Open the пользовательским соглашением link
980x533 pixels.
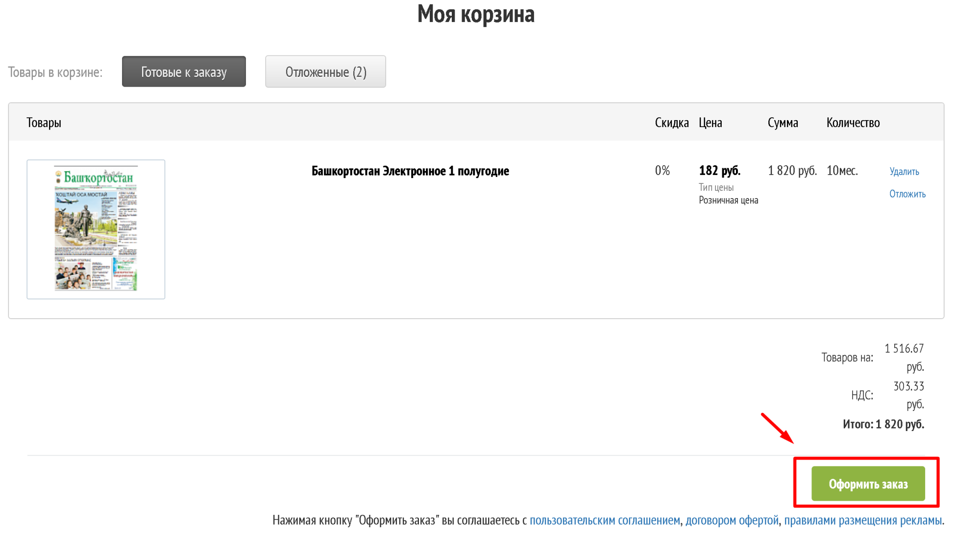tap(605, 520)
